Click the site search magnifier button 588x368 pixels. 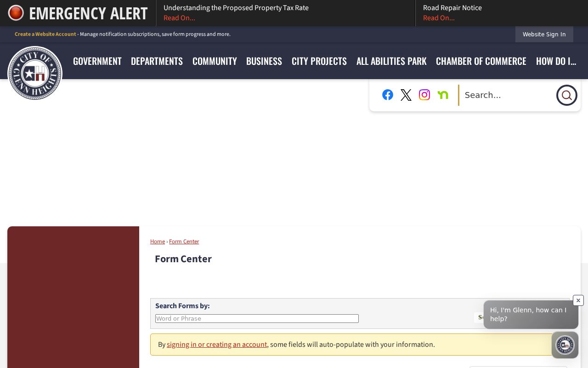(567, 95)
